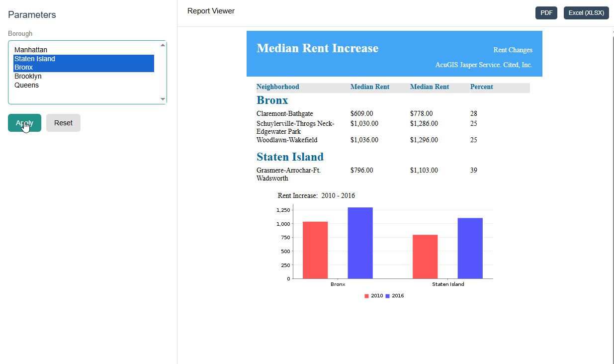
Task: Click the Borough list scroll-down arrow
Action: pos(163,99)
